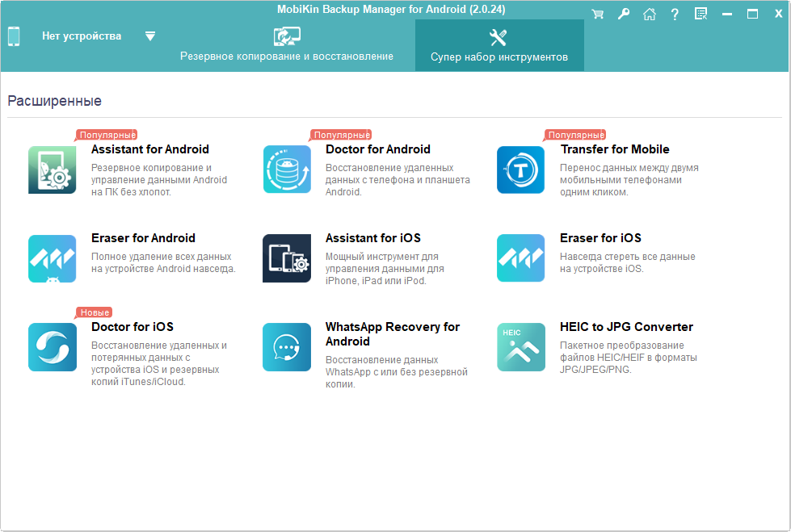
Task: Click the Assistant for iOS title
Action: point(372,238)
